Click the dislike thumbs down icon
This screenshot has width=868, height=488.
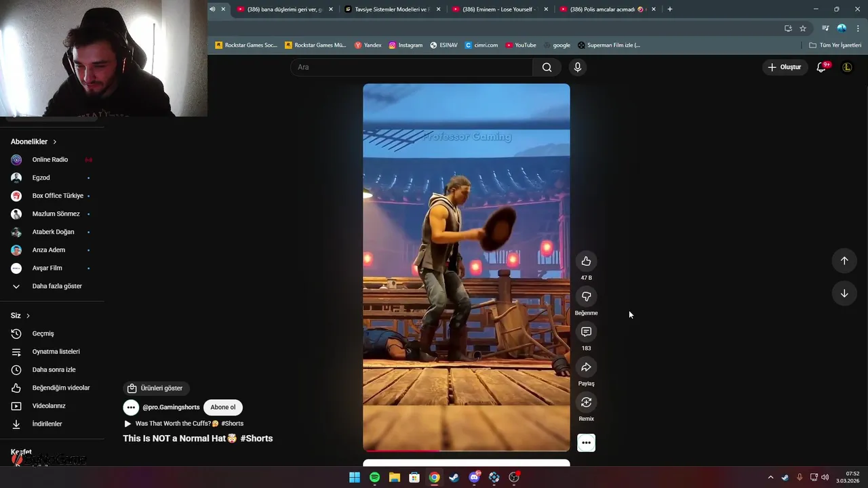click(x=586, y=296)
